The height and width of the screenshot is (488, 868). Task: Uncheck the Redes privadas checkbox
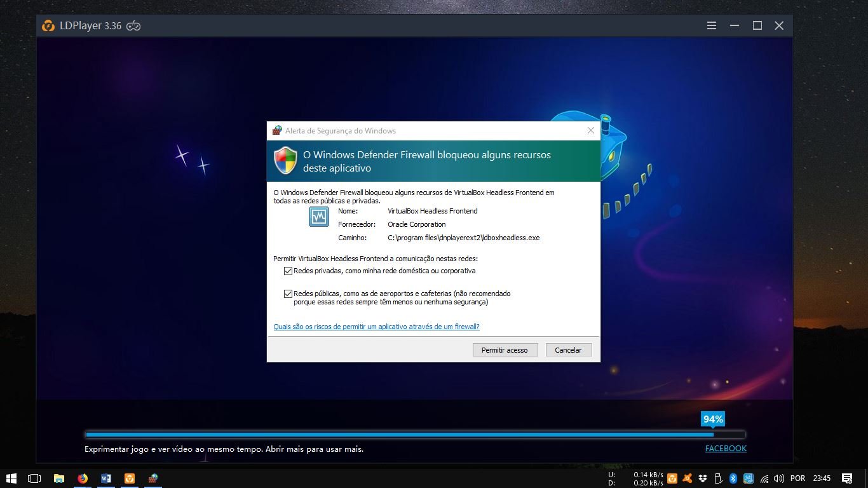tap(288, 271)
